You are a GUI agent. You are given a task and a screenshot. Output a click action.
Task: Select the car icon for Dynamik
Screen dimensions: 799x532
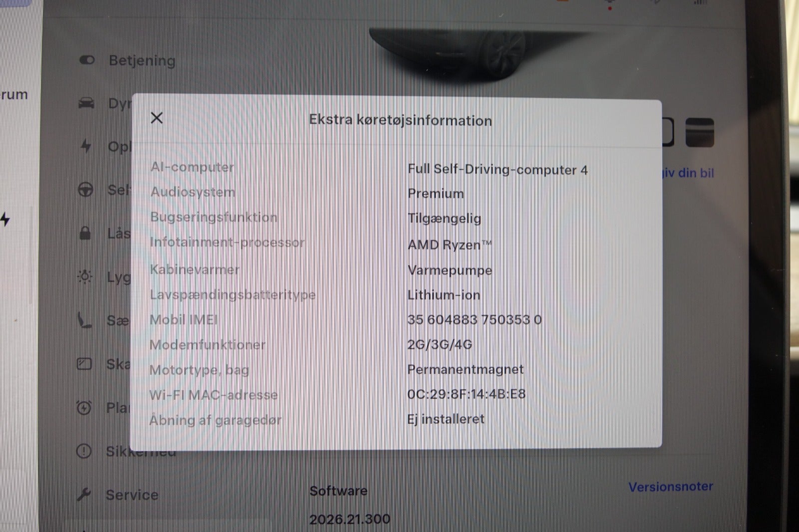coord(86,103)
